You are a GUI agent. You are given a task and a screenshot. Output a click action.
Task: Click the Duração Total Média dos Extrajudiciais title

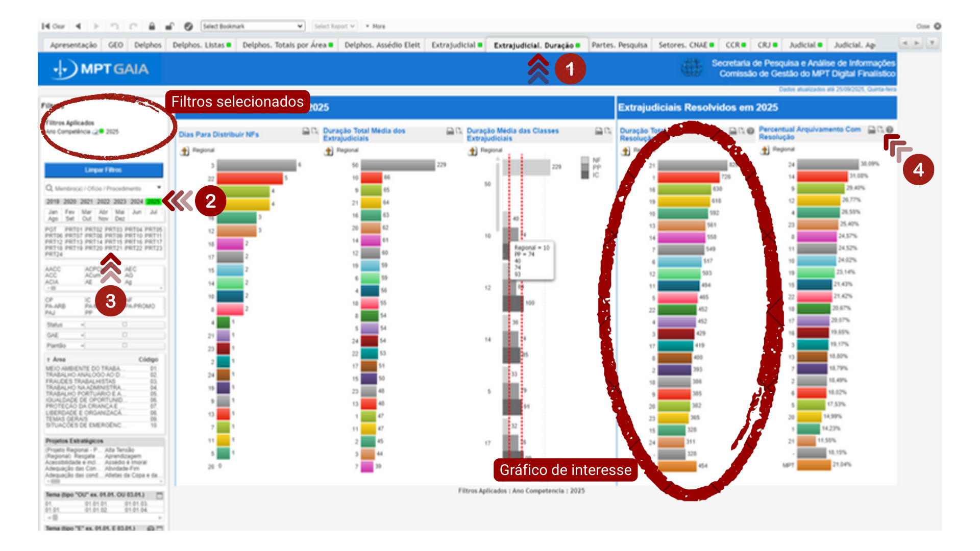(364, 134)
